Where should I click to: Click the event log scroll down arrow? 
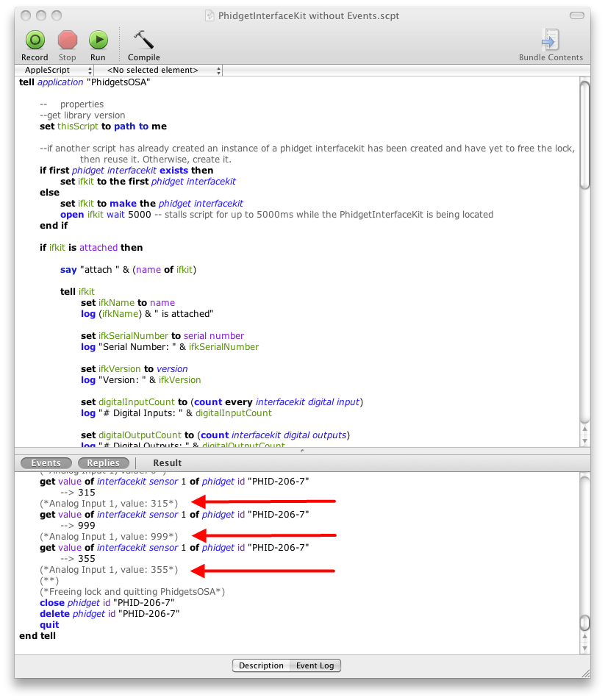point(584,649)
